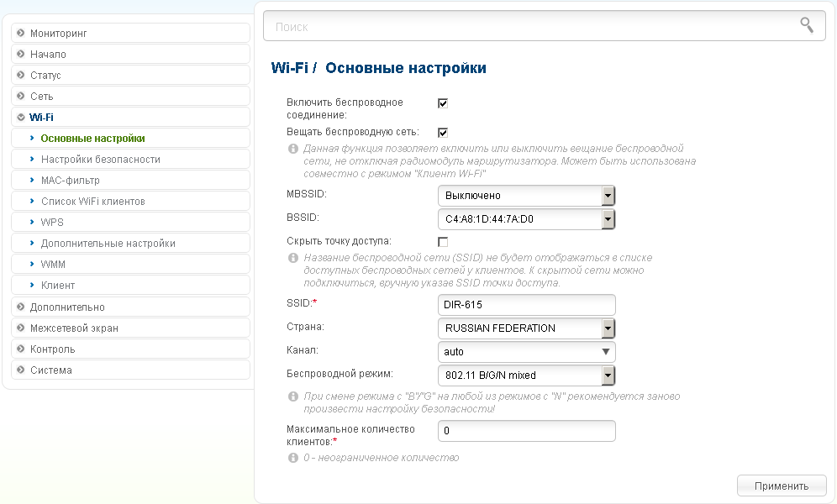Uncheck Вещать беспроводную сеть checkbox
Viewport: 837px width, 504px height.
(443, 133)
